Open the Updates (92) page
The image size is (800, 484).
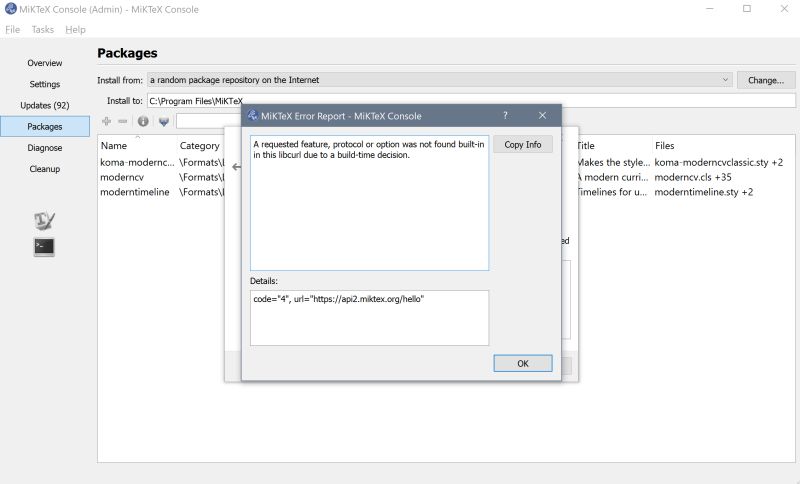coord(45,106)
